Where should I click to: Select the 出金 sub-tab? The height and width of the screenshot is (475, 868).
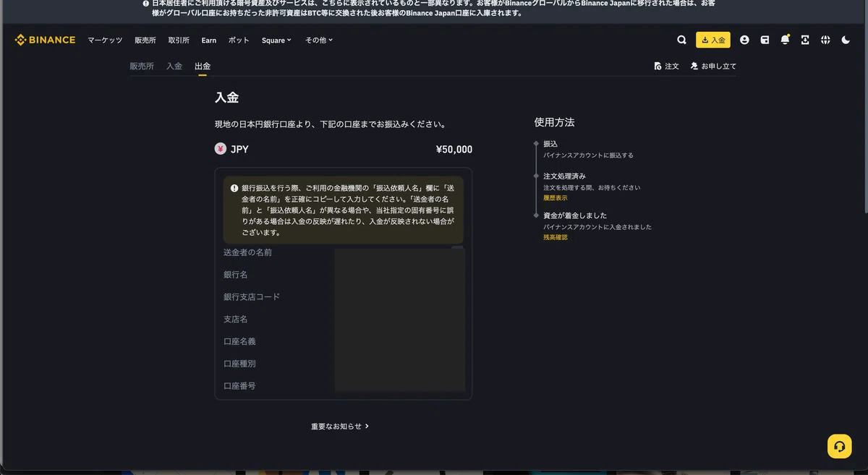pyautogui.click(x=203, y=67)
